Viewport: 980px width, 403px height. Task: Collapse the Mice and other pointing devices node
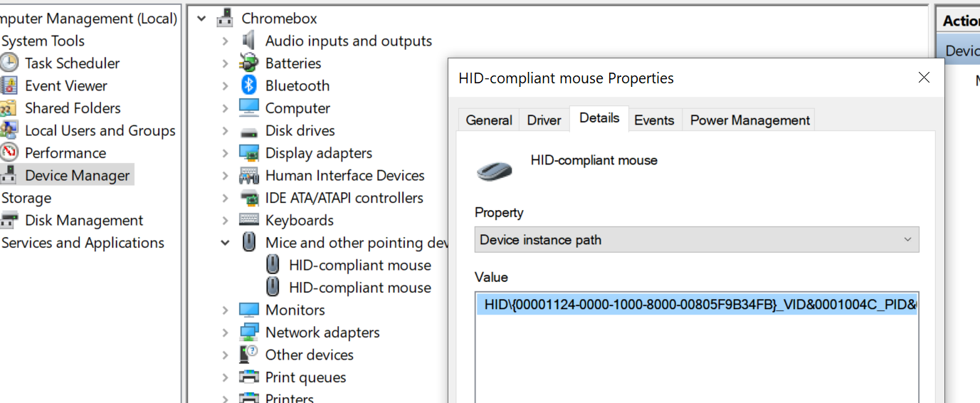pyautogui.click(x=225, y=243)
